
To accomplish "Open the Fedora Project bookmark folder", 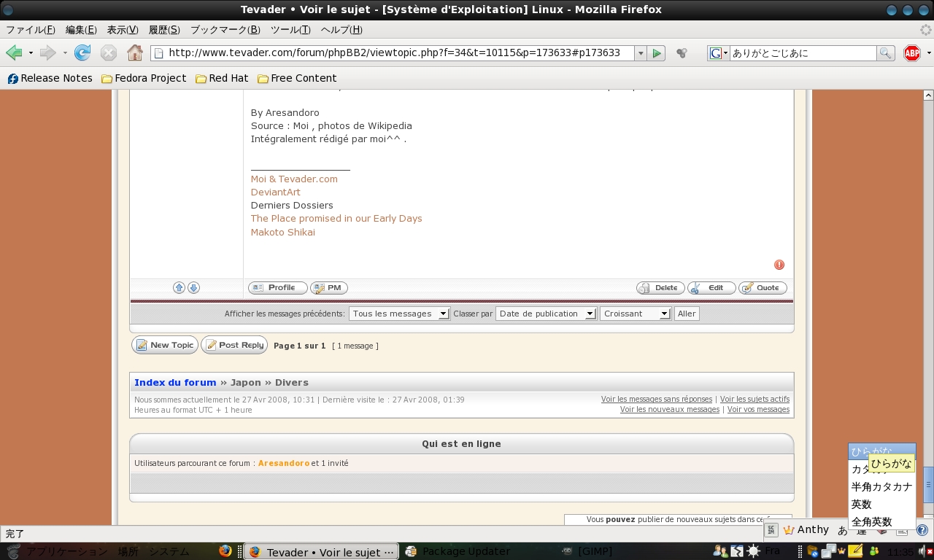I will tap(144, 78).
